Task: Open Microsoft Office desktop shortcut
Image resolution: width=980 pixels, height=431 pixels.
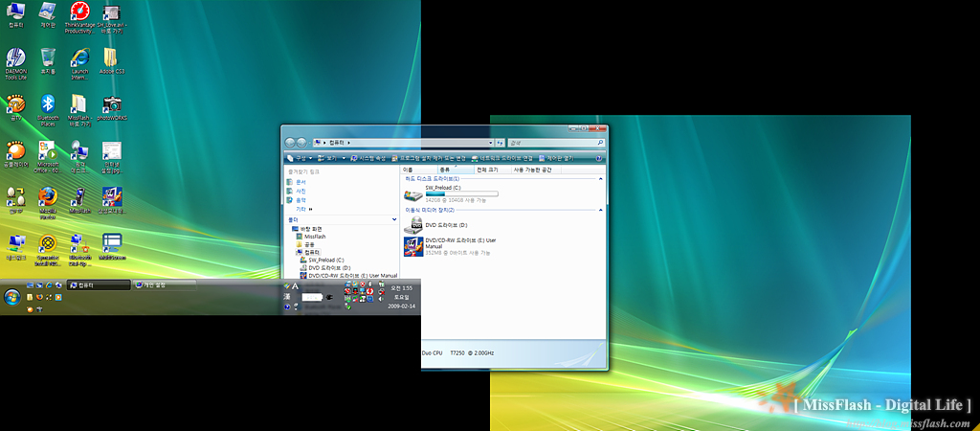Action: [x=48, y=157]
